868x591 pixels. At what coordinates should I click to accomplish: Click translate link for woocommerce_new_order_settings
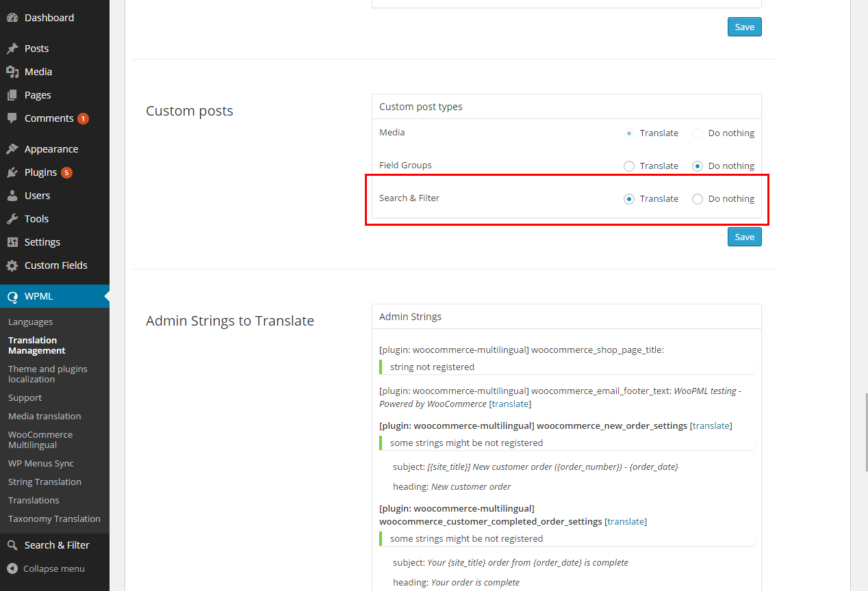point(711,426)
